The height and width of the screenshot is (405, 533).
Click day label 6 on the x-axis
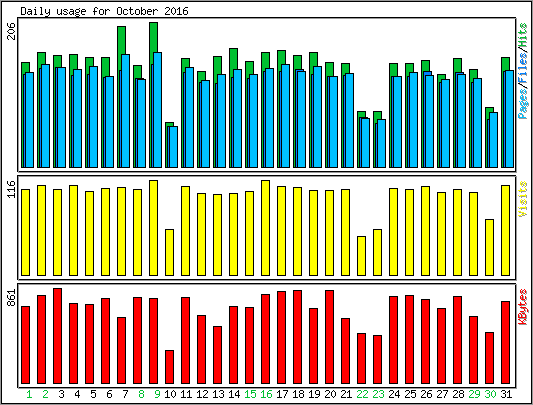click(x=109, y=394)
